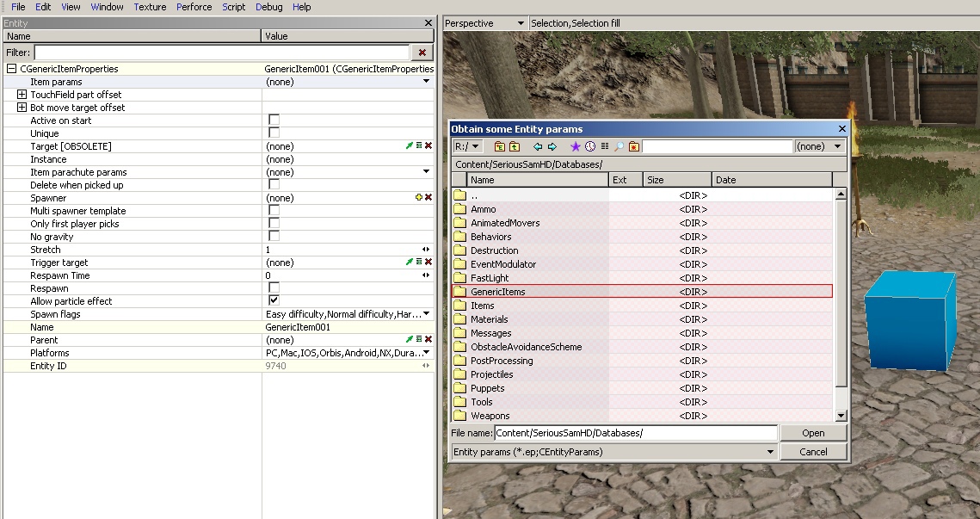
Task: Open list icon on Trigger target row
Action: [x=419, y=262]
